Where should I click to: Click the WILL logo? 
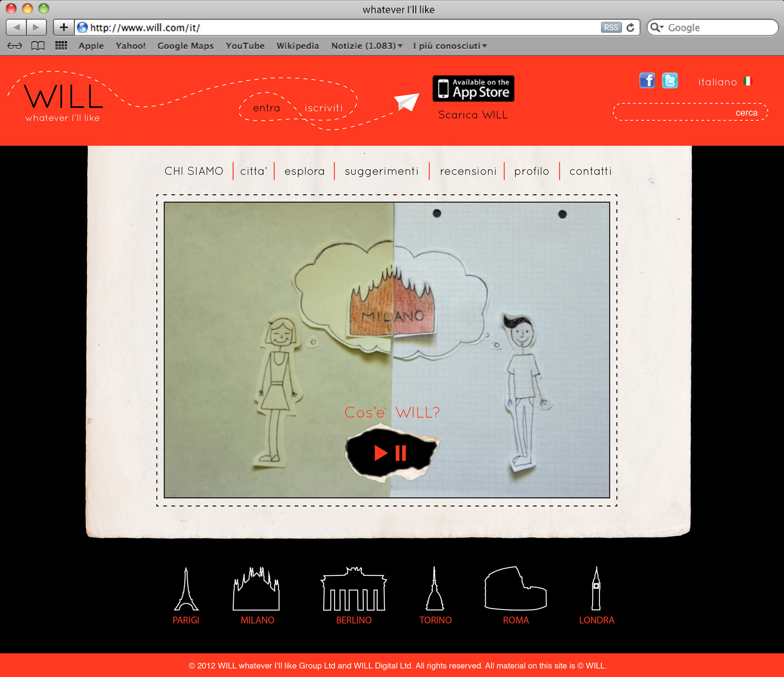point(64,97)
